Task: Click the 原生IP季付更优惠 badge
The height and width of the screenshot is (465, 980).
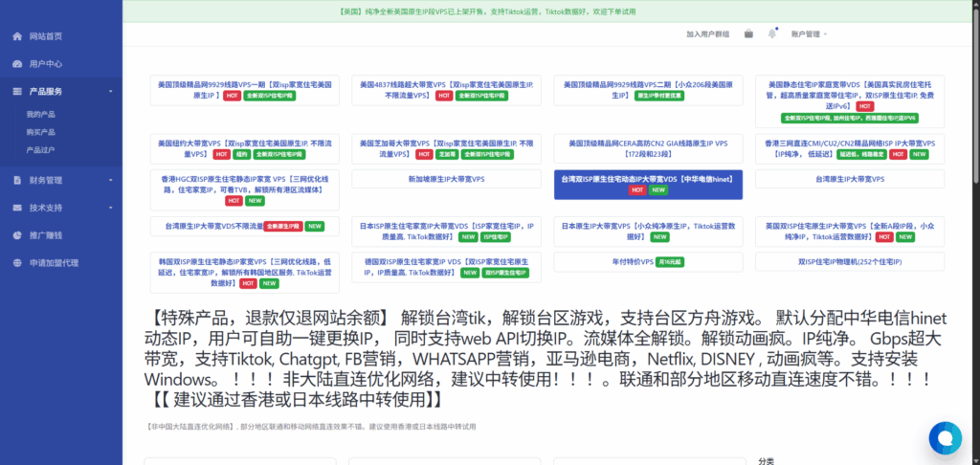Action: click(x=660, y=96)
